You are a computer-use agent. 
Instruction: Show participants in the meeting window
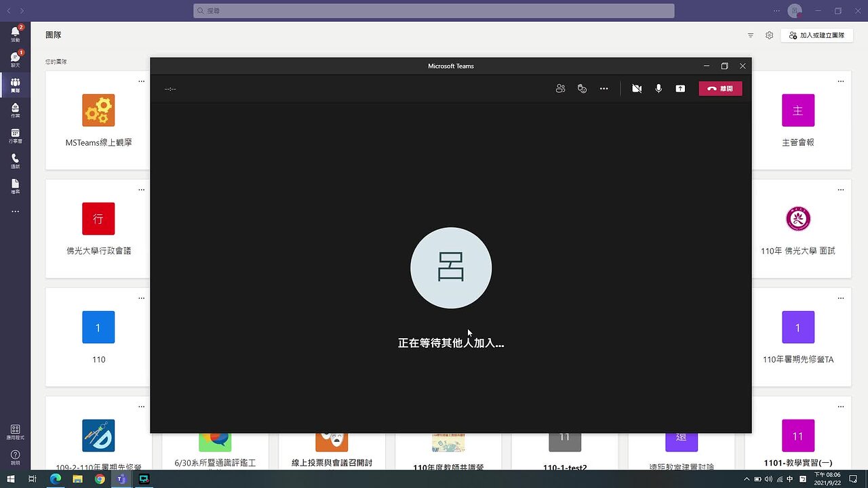[560, 89]
